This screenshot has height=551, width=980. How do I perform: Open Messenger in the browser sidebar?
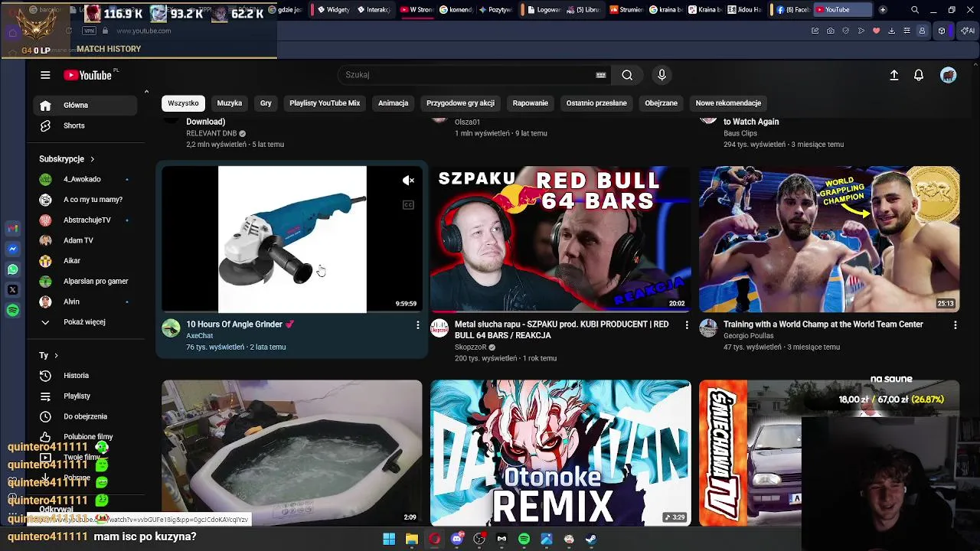pos(12,249)
